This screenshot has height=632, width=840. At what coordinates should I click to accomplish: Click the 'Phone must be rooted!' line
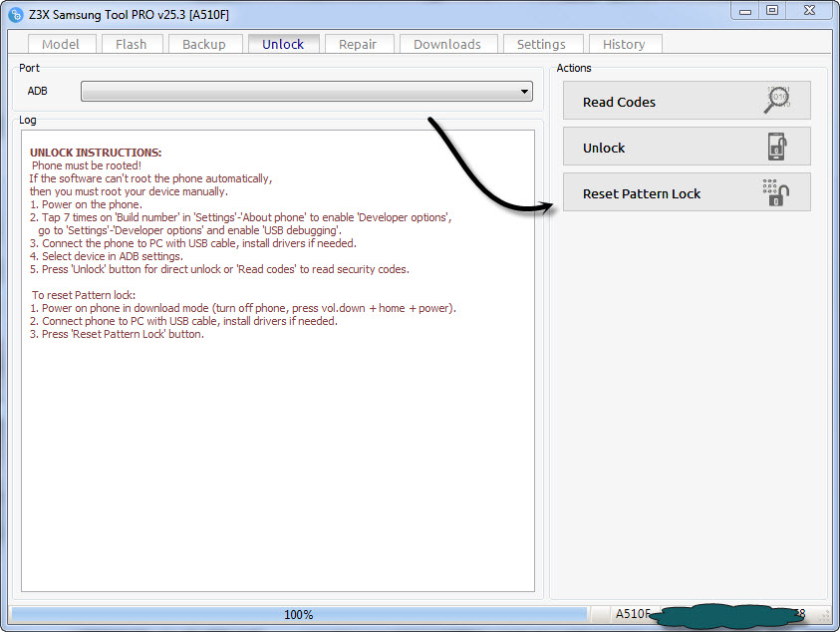click(x=87, y=165)
